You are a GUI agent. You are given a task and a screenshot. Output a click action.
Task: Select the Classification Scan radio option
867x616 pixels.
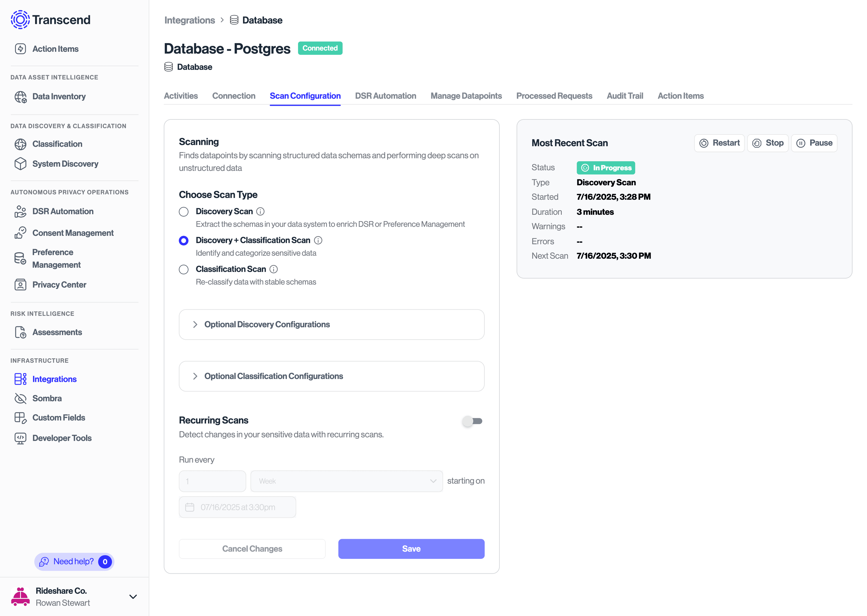click(184, 269)
